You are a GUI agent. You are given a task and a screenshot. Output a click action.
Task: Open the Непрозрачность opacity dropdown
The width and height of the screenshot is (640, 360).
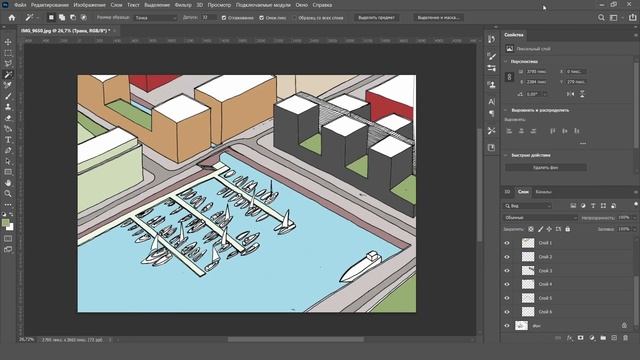(634, 218)
